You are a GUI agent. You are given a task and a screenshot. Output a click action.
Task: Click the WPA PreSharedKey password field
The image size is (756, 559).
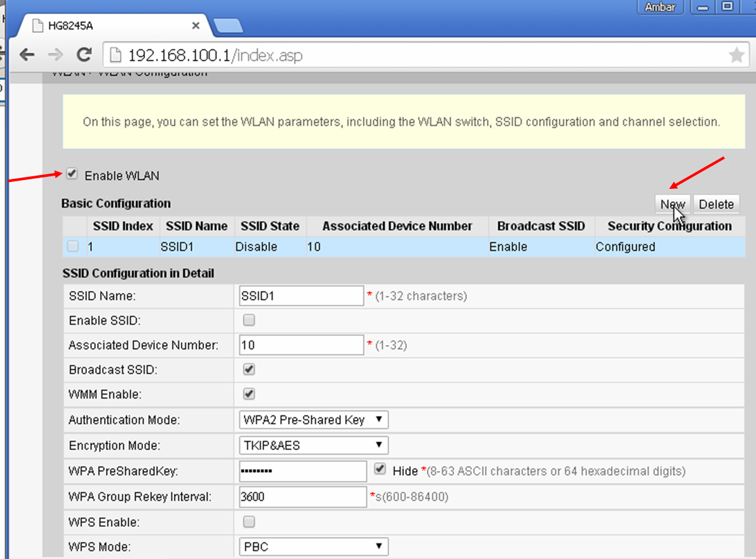pos(303,471)
